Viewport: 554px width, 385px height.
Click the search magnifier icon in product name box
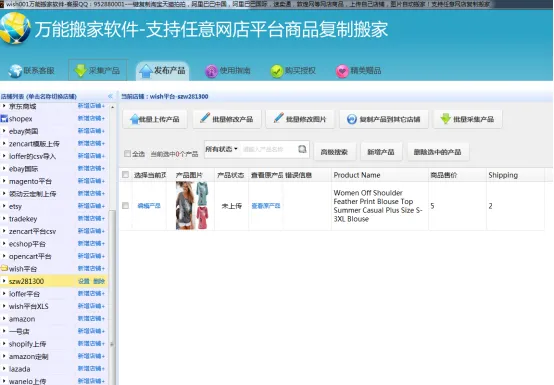[302, 149]
